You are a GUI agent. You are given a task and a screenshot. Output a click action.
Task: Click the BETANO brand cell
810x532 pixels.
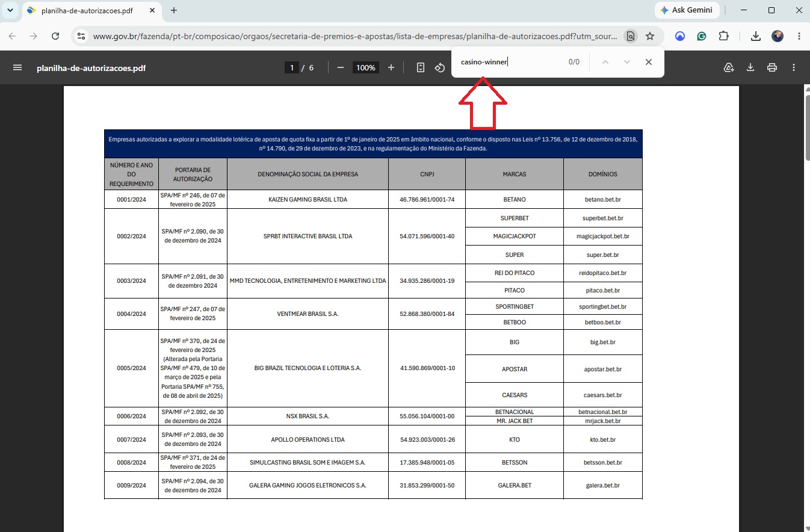point(515,199)
